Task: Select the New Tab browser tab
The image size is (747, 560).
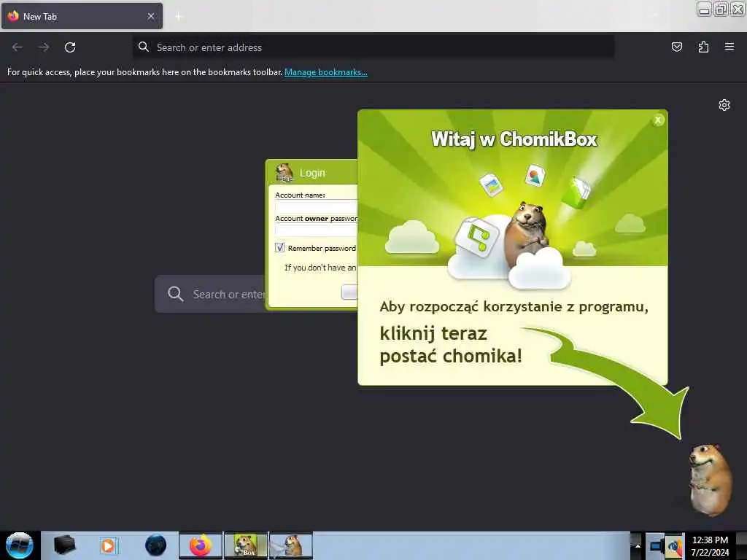Action: coord(82,16)
